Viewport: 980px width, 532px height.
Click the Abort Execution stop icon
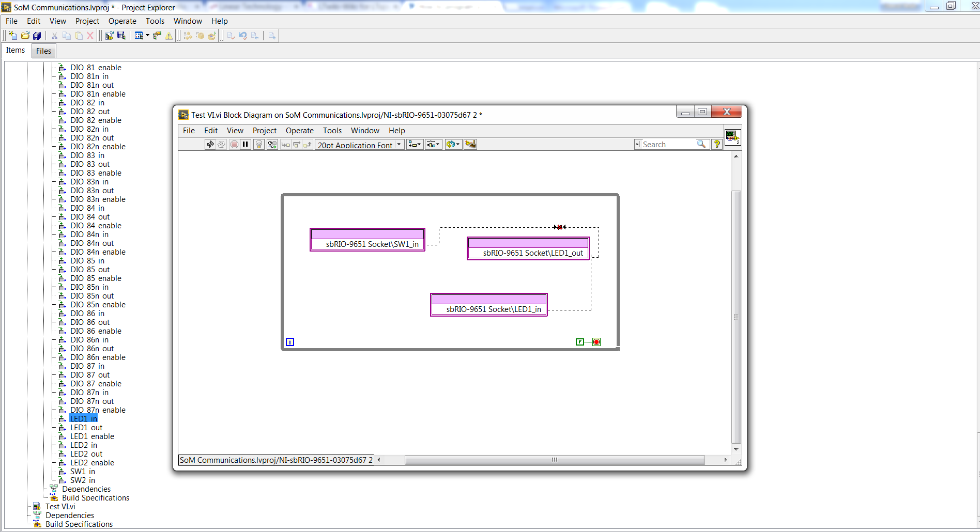tap(234, 145)
